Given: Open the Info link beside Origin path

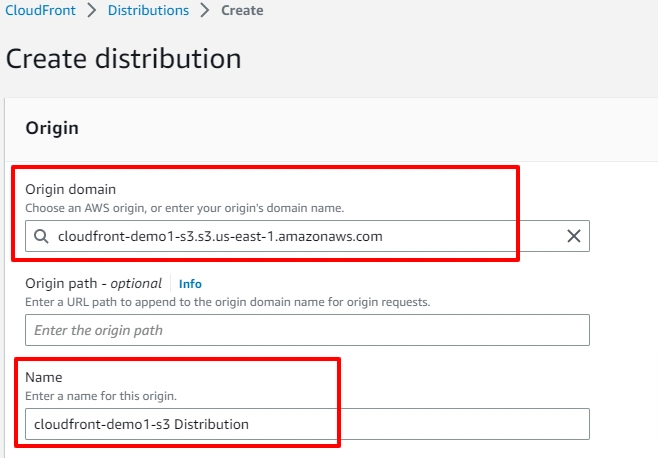Looking at the screenshot, I should 190,284.
